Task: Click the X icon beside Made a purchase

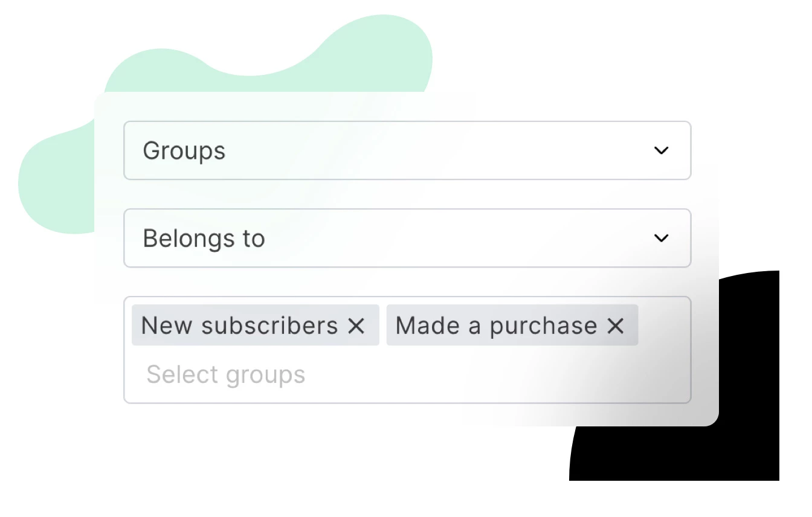Action: tap(615, 326)
